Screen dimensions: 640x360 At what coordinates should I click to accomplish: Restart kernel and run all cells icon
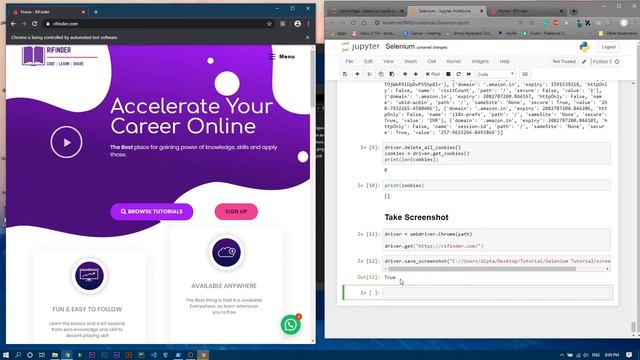point(469,74)
